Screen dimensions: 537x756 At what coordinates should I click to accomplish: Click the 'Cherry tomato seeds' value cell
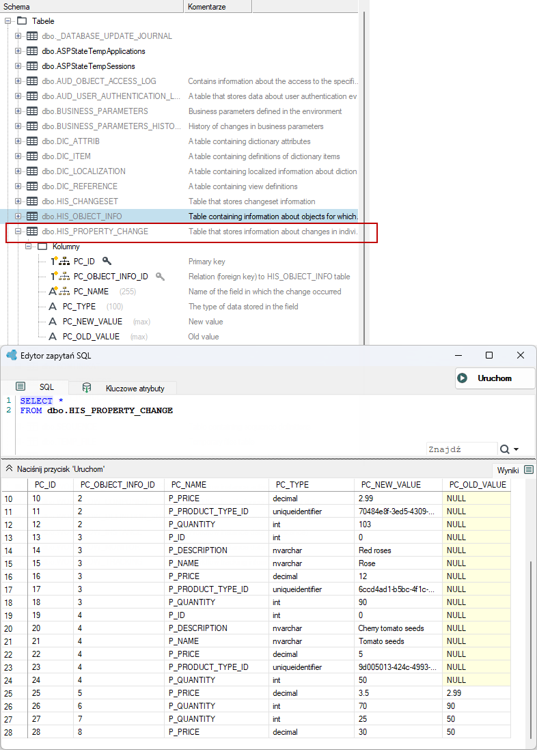pyautogui.click(x=398, y=628)
